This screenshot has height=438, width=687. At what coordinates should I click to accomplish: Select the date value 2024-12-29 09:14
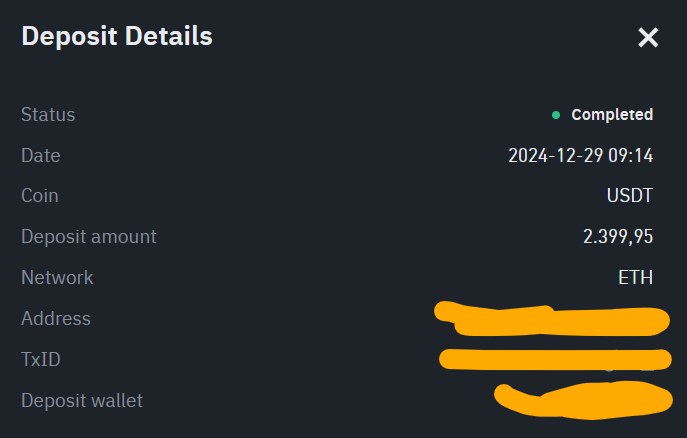[580, 156]
